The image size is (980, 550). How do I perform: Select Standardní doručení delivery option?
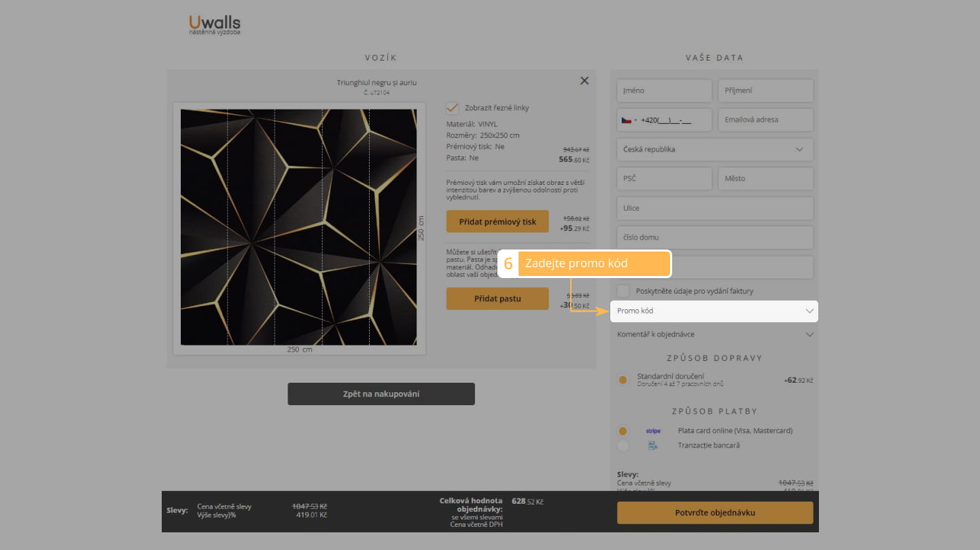(x=623, y=380)
